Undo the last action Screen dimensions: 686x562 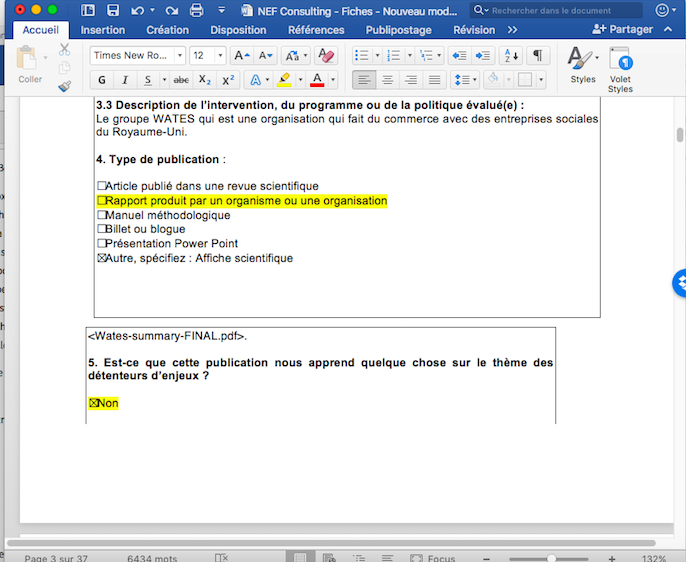[x=137, y=10]
